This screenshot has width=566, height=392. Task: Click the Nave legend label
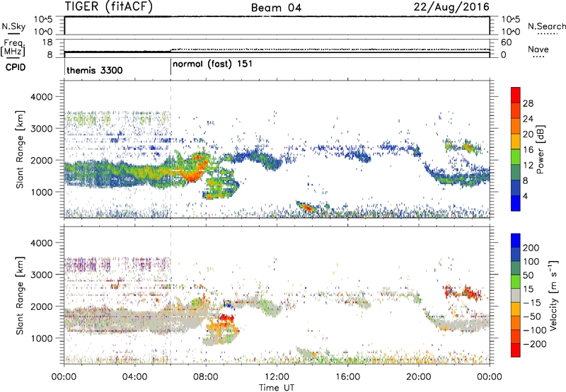click(538, 49)
